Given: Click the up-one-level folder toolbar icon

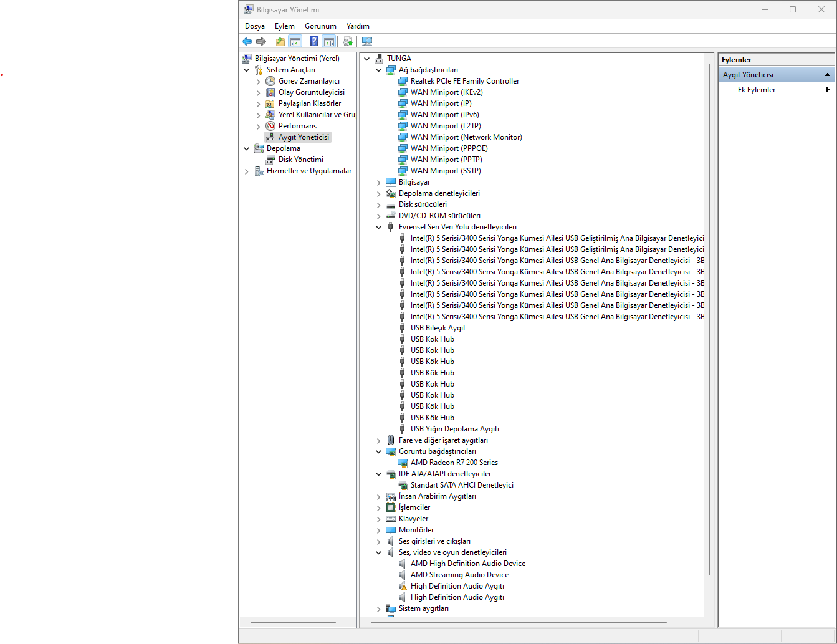Looking at the screenshot, I should point(280,42).
